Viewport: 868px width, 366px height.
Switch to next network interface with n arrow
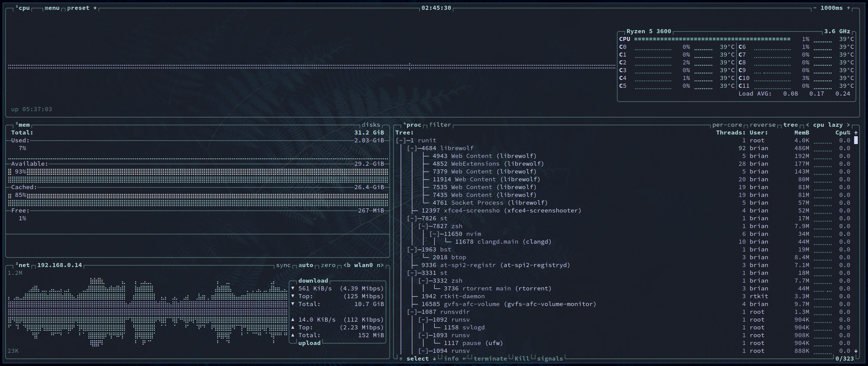pyautogui.click(x=380, y=265)
